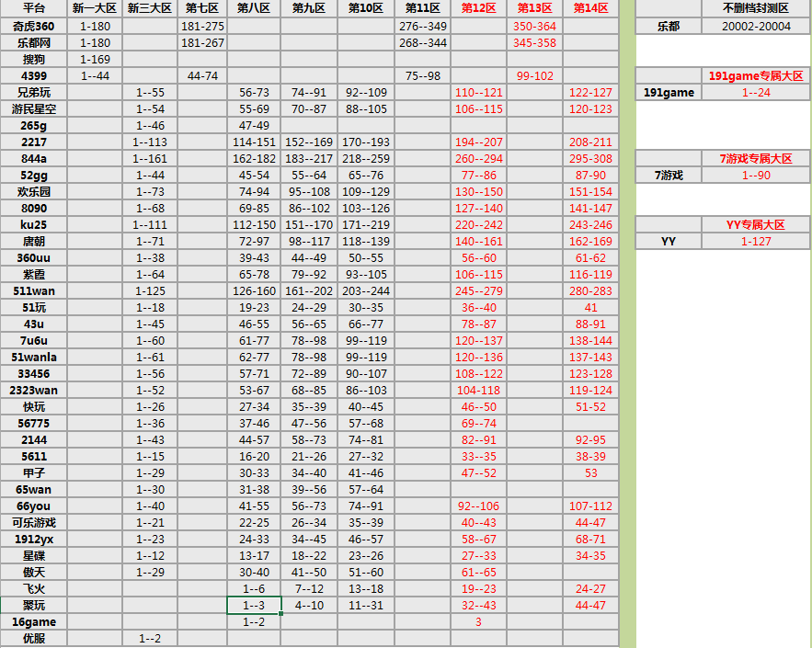The height and width of the screenshot is (648, 812).
Task: Select cell 92-95 in 2144 row
Action: (x=590, y=440)
